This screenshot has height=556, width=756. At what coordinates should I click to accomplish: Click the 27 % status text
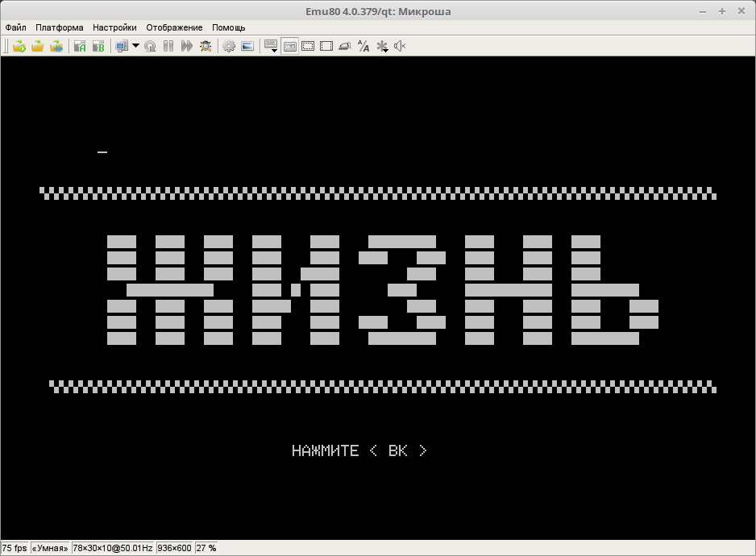pos(206,548)
